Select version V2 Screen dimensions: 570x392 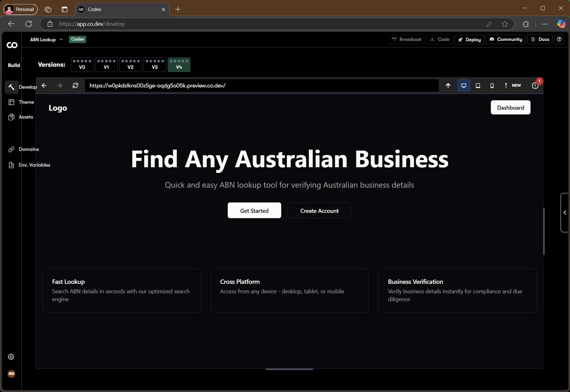point(130,64)
